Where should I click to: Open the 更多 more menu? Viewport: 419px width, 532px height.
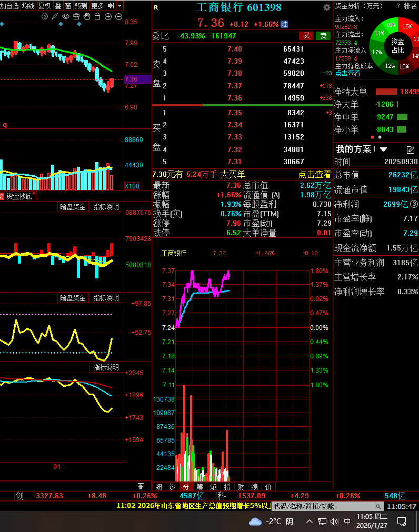(x=98, y=6)
